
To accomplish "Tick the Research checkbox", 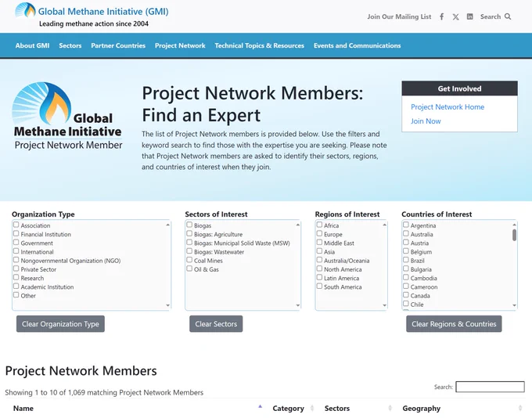I will pos(16,277).
